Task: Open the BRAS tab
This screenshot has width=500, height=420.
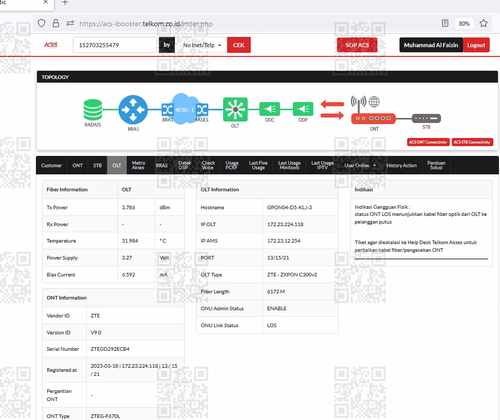Action: click(x=162, y=165)
